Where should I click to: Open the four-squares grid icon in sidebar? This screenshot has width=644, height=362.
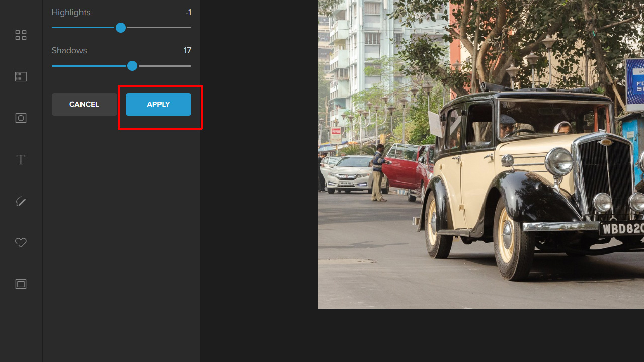coord(21,35)
